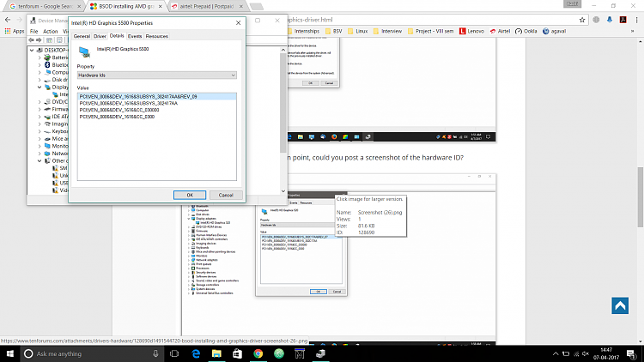
Task: Confirm the Properties dialog with OK
Action: coord(190,195)
